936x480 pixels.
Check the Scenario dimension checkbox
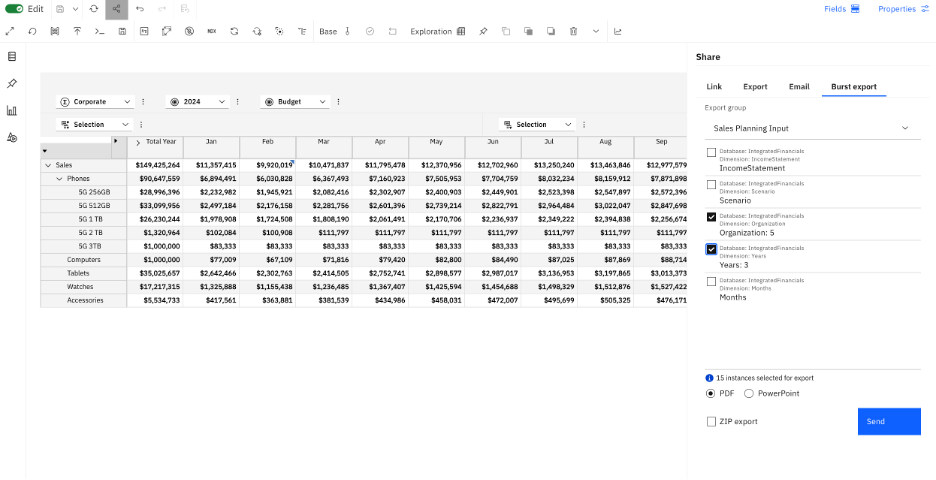click(x=711, y=185)
